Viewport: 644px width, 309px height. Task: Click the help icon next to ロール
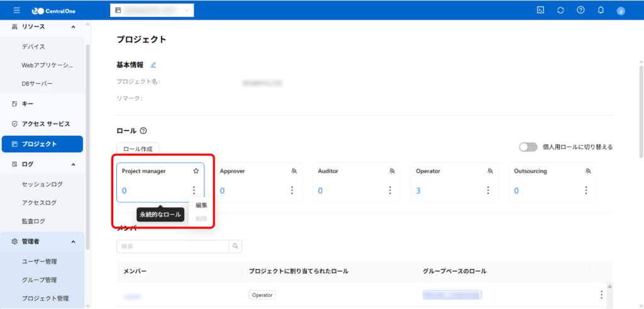coord(143,131)
